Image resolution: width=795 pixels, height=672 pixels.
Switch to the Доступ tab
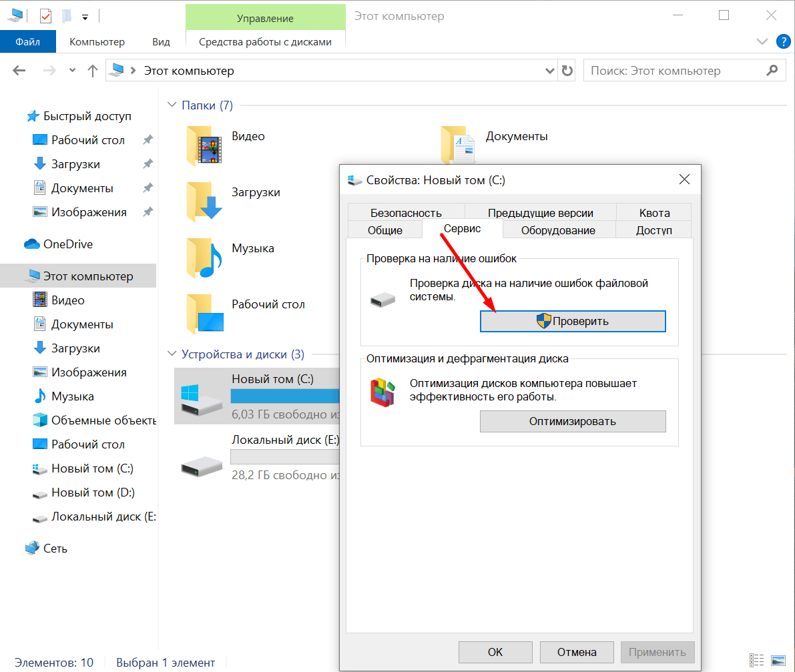pyautogui.click(x=654, y=230)
